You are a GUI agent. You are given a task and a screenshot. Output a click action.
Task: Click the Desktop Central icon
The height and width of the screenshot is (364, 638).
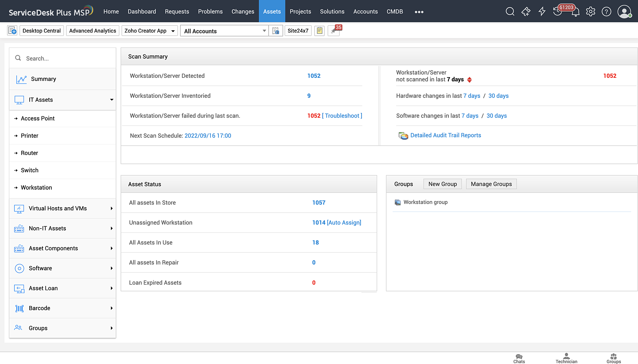tap(41, 31)
